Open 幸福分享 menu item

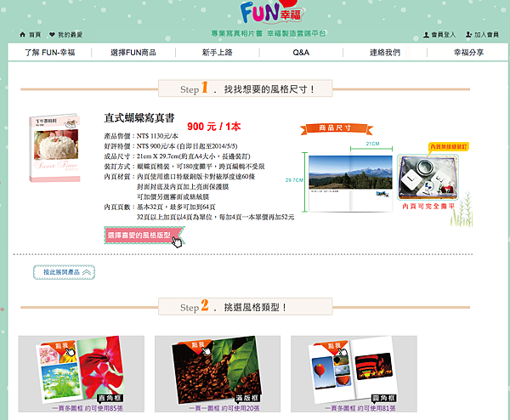coord(468,53)
